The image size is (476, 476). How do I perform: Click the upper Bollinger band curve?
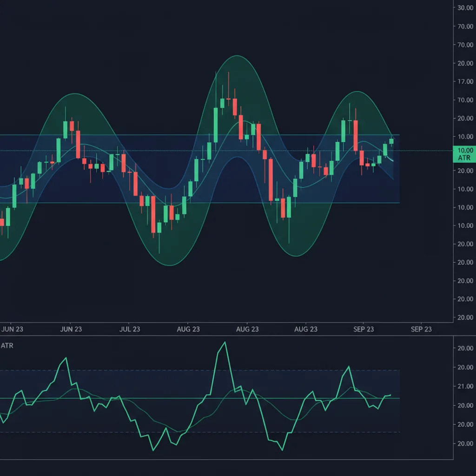coord(237,56)
